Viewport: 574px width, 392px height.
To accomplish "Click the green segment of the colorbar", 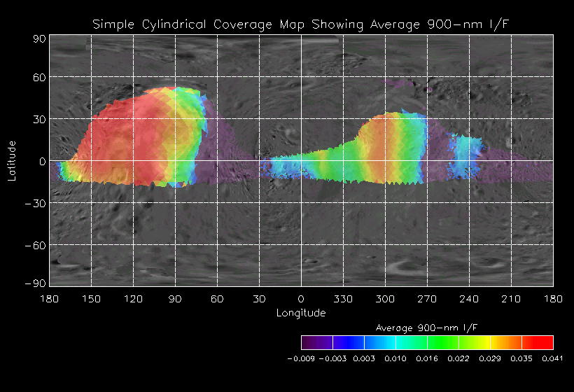I will [443, 342].
